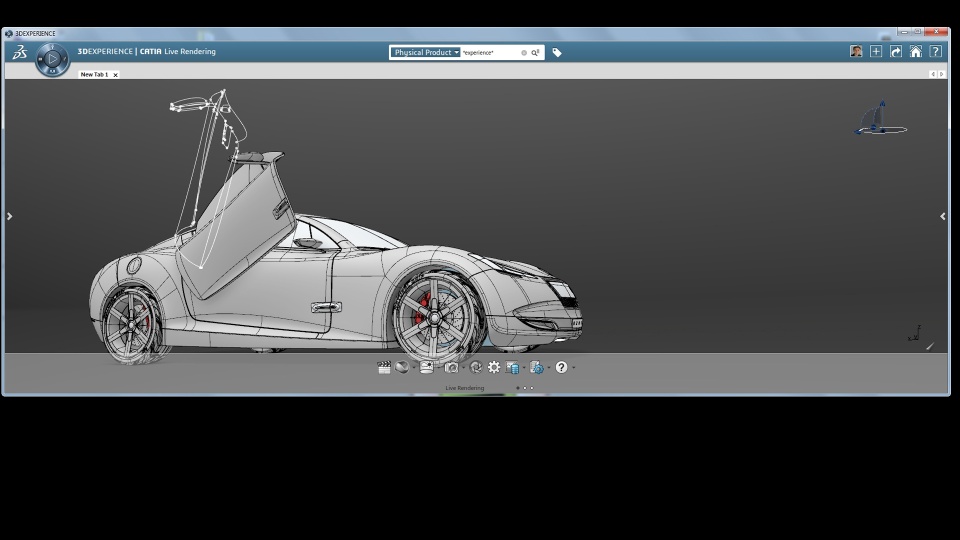Minimize the 3DEXPERIENCE window
Screen dimensions: 960x540
(904, 31)
